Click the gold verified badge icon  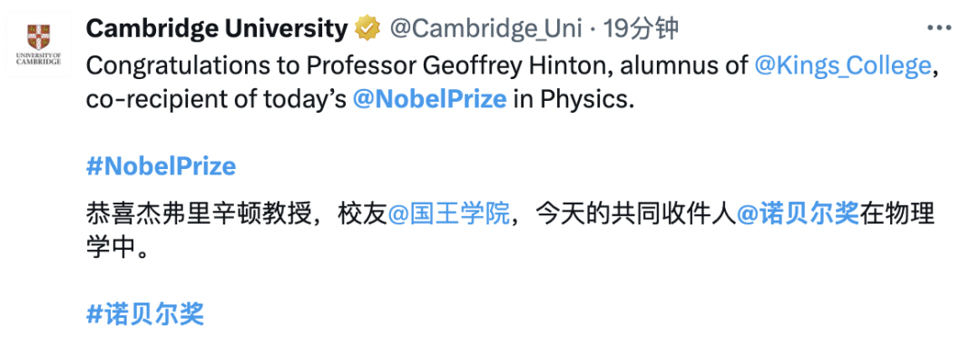pos(367,29)
